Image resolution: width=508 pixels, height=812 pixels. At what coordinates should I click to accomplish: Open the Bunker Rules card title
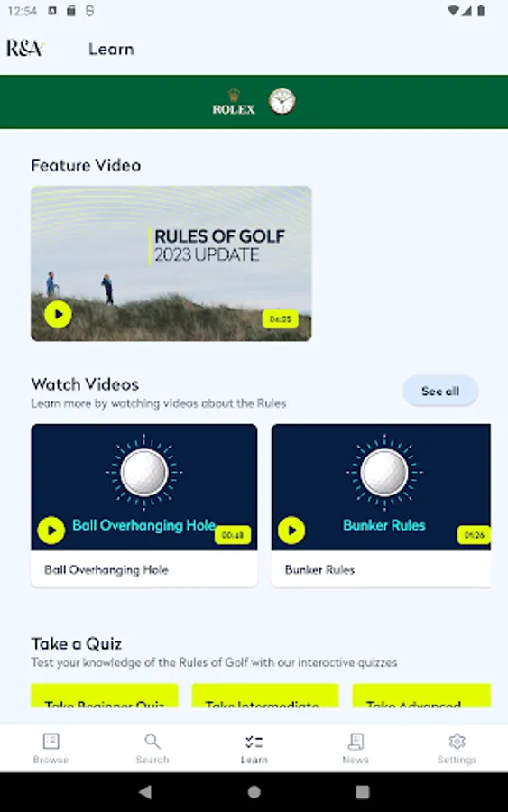coord(319,569)
